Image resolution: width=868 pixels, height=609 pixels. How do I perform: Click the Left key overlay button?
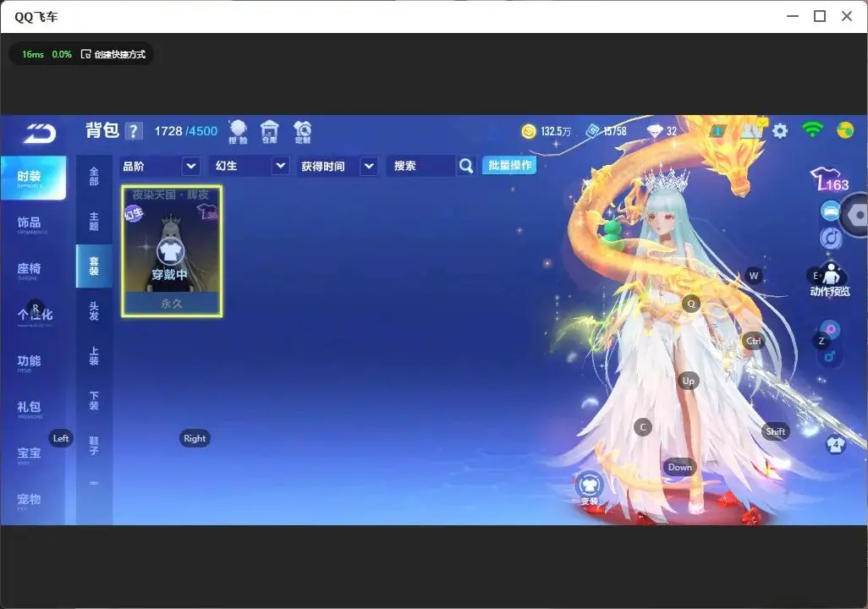[x=61, y=438]
